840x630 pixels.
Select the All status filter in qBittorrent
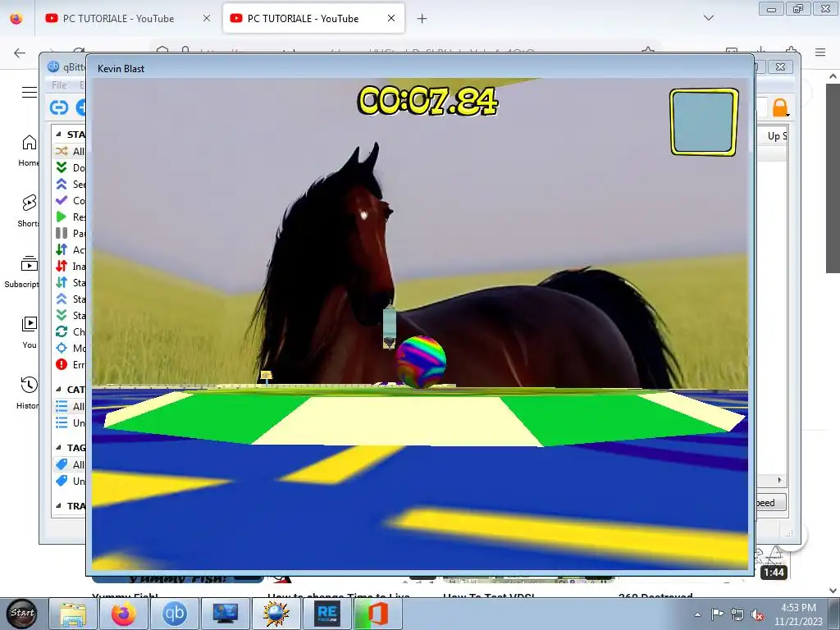pyautogui.click(x=70, y=151)
